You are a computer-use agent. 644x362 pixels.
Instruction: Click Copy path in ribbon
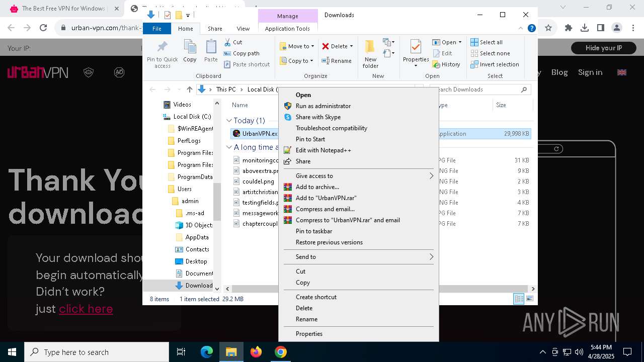[242, 53]
